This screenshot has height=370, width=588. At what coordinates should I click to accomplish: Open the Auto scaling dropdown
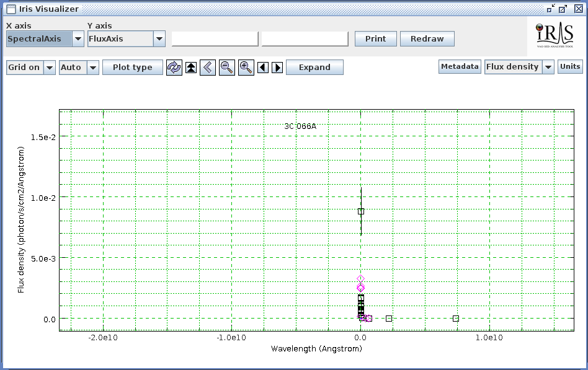point(93,68)
